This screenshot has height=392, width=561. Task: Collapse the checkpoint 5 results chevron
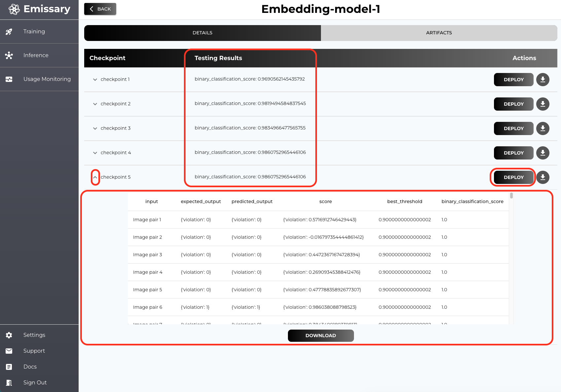[x=95, y=177]
